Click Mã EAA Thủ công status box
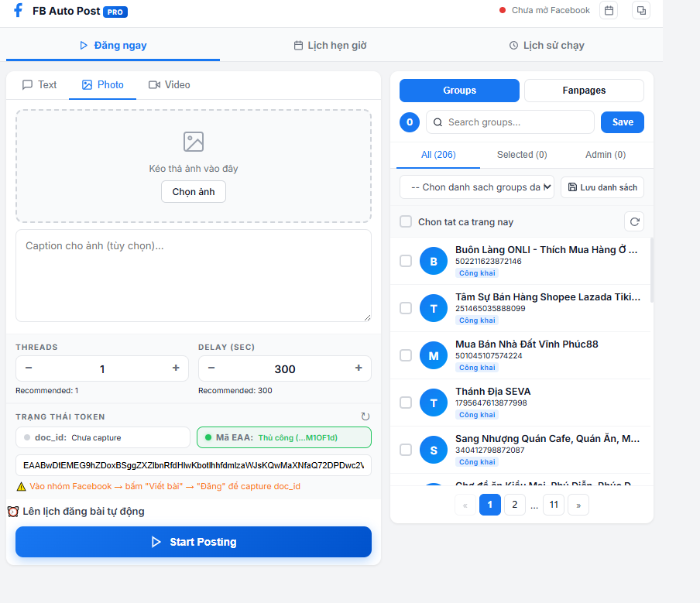This screenshot has width=700, height=603. [x=284, y=437]
